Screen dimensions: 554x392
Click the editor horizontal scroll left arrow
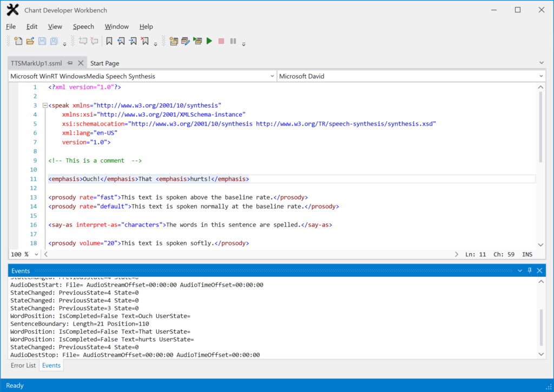tap(46, 254)
